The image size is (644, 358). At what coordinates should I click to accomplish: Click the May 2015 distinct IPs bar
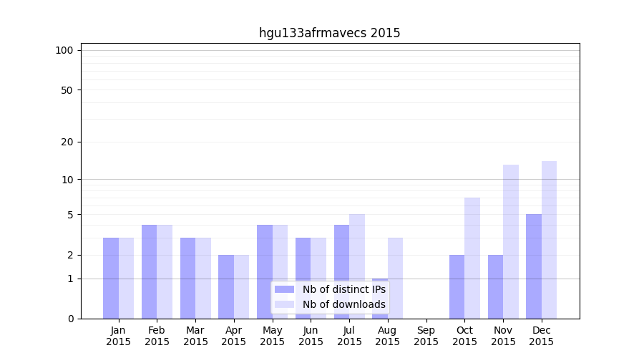click(x=265, y=272)
